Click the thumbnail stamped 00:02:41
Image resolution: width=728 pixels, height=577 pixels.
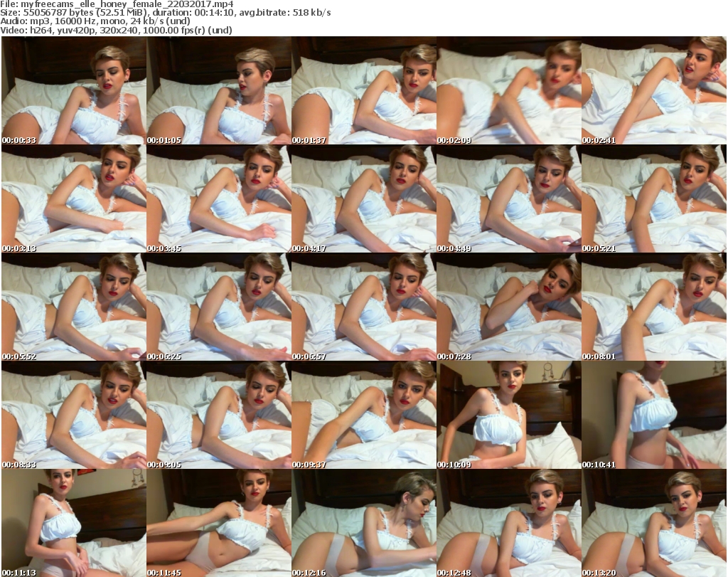(x=654, y=90)
